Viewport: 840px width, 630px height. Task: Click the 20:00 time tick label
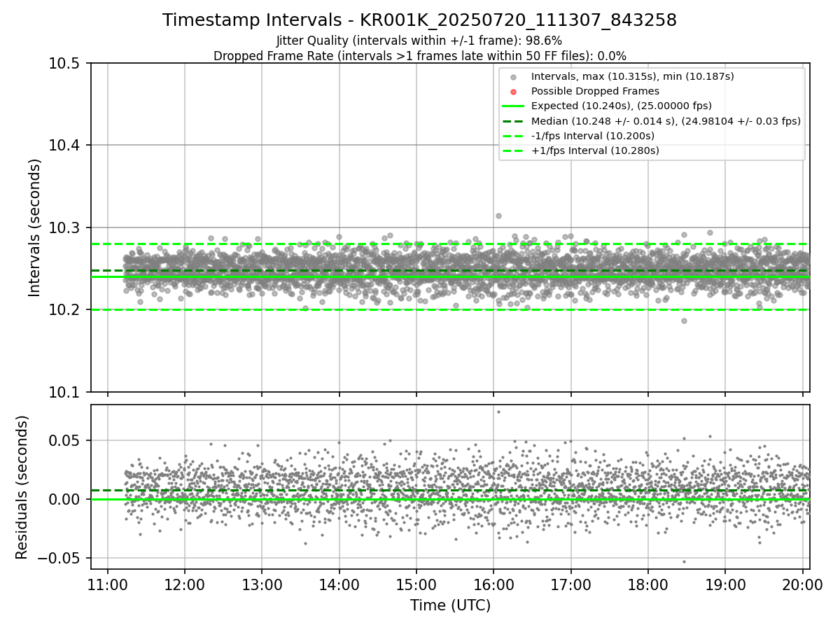[802, 584]
